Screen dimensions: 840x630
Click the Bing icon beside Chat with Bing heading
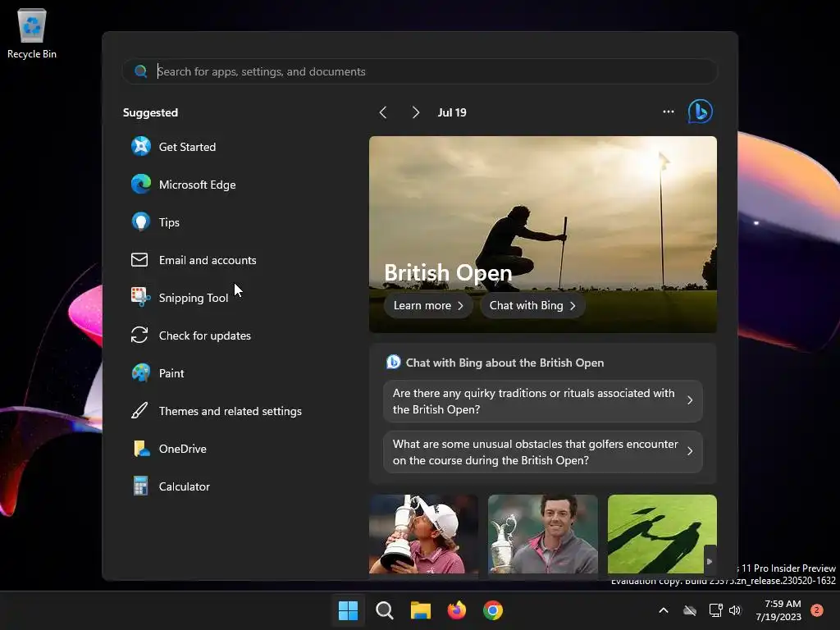click(x=394, y=362)
